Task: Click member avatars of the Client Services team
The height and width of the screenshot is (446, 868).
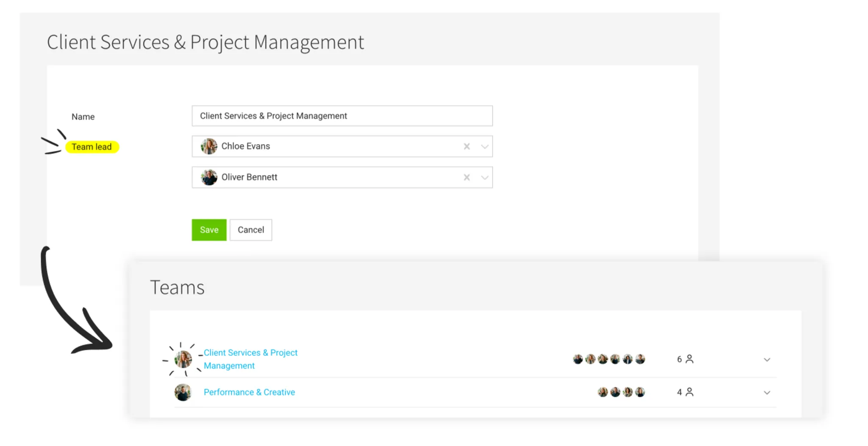Action: tap(609, 359)
